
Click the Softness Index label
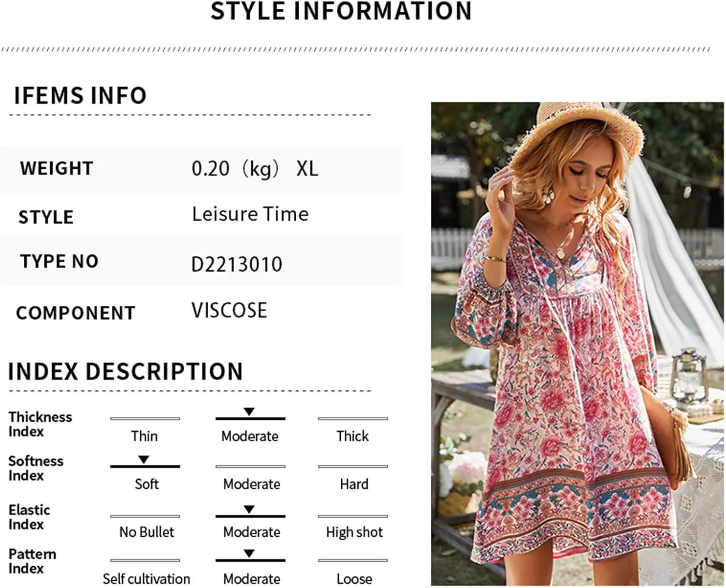pyautogui.click(x=36, y=468)
